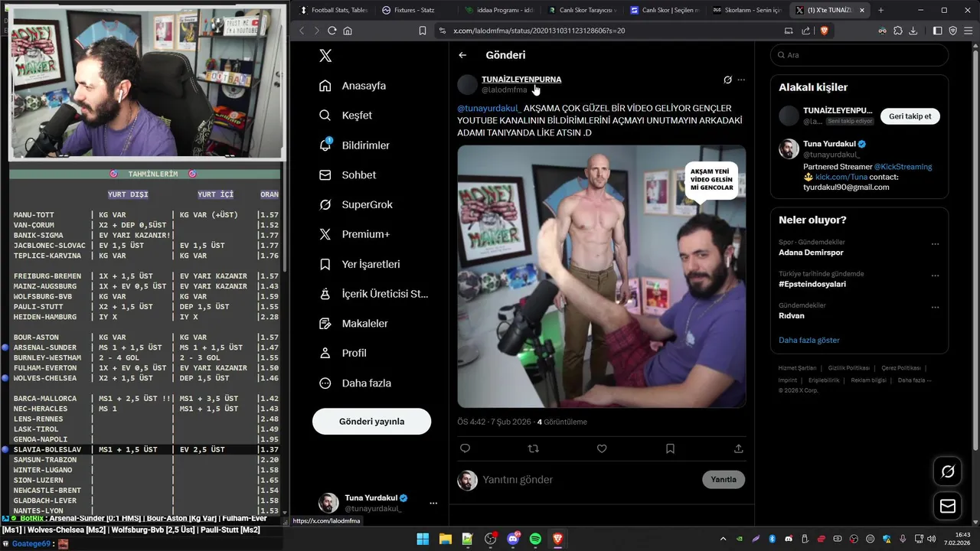The height and width of the screenshot is (551, 980).
Task: Open kick.com/Tuna link
Action: 841,177
